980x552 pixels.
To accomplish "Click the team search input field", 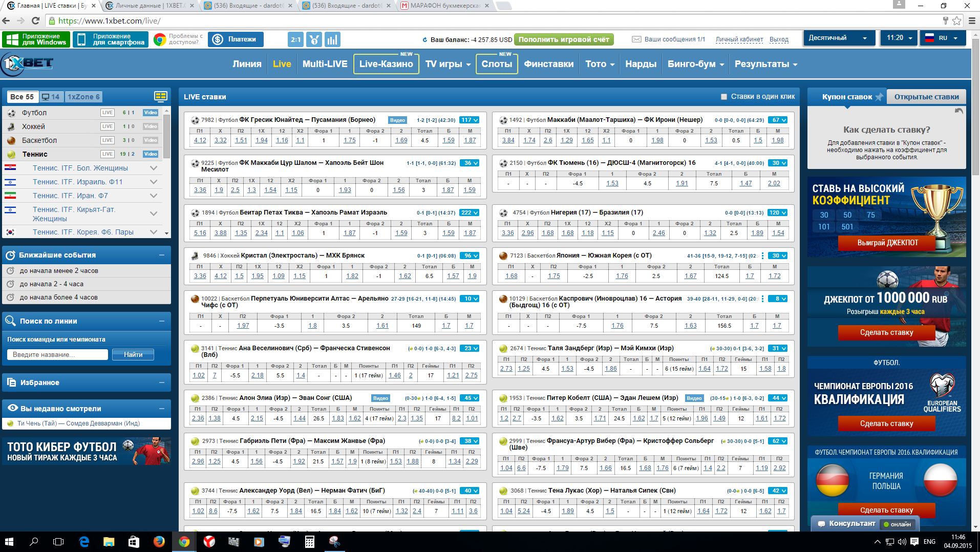I will click(x=57, y=354).
